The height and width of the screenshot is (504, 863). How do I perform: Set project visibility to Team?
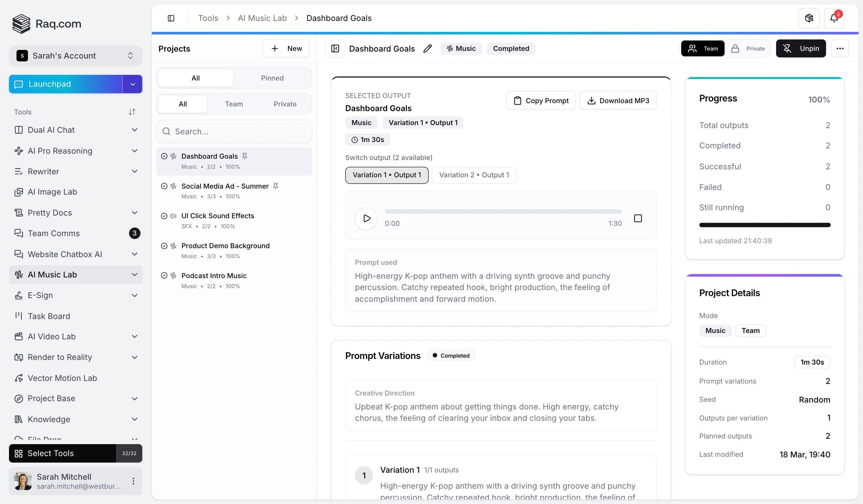click(x=703, y=49)
